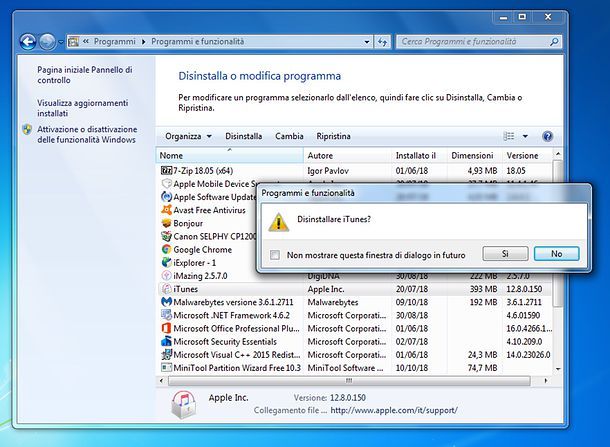The height and width of the screenshot is (447, 610).
Task: Sort by the Nome column header
Action: tap(230, 155)
